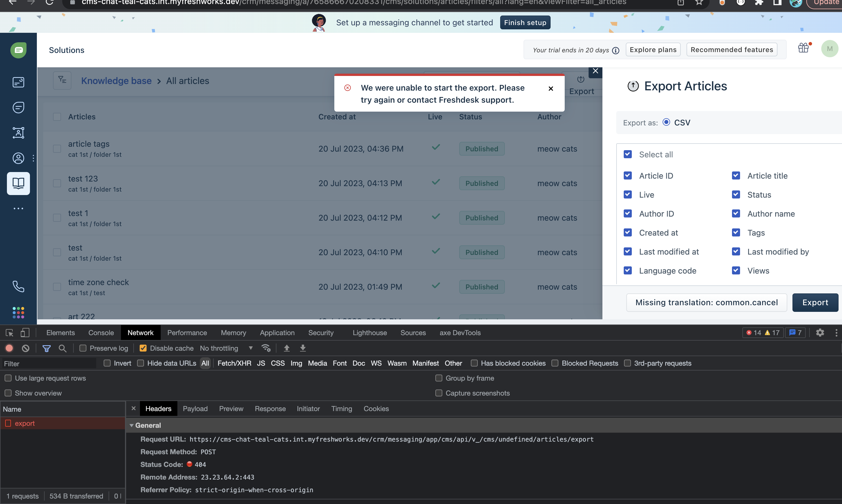Click the blue Export button
The width and height of the screenshot is (842, 504).
815,302
